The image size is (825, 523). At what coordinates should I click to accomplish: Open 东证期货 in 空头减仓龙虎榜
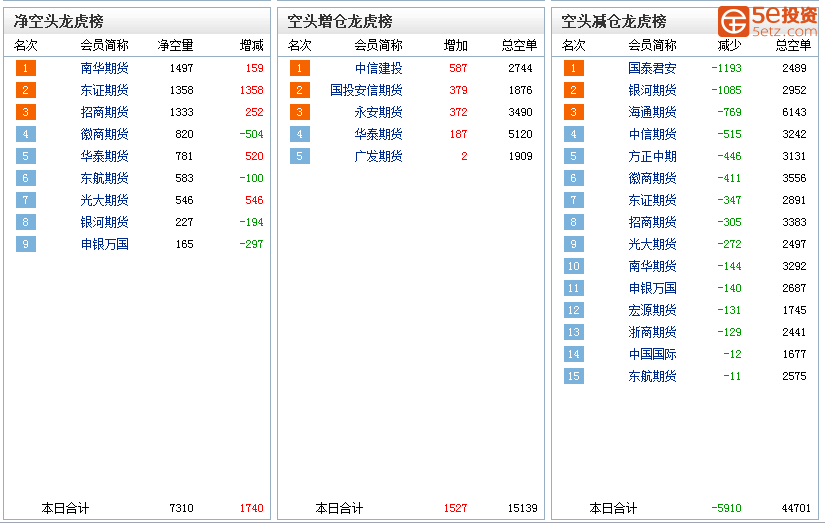click(652, 200)
